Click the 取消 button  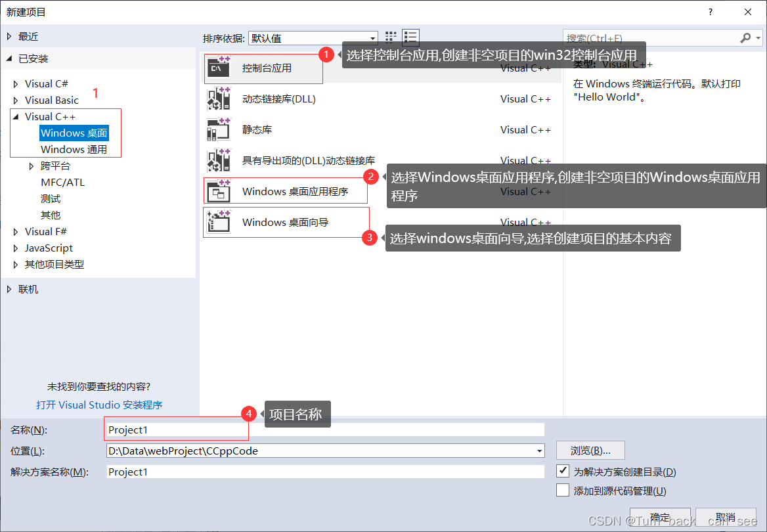coord(726,517)
